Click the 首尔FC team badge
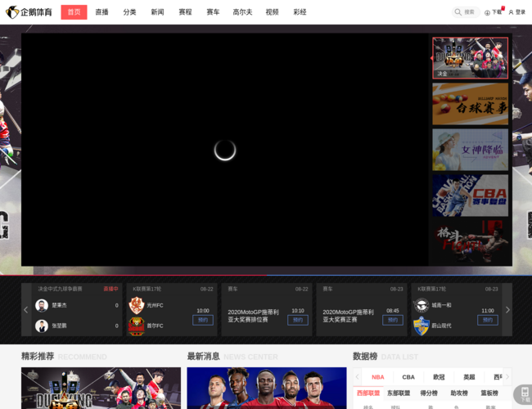The image size is (532, 409). [x=137, y=326]
